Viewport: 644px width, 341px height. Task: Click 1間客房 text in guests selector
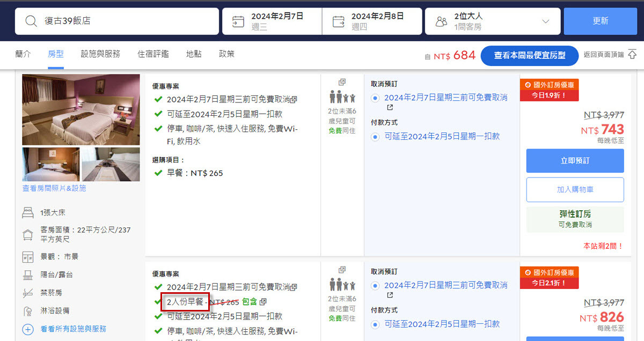click(468, 27)
